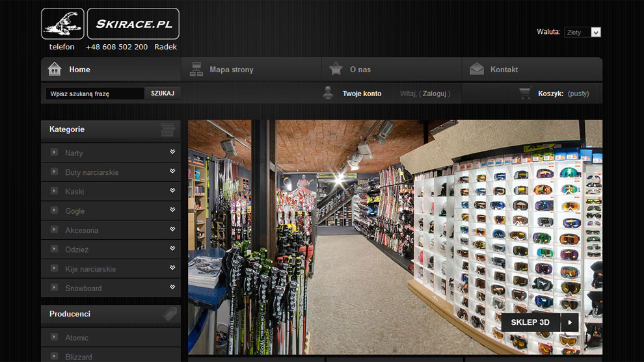This screenshot has width=644, height=362.
Task: Select the Atomic producer entry
Action: pos(77,338)
